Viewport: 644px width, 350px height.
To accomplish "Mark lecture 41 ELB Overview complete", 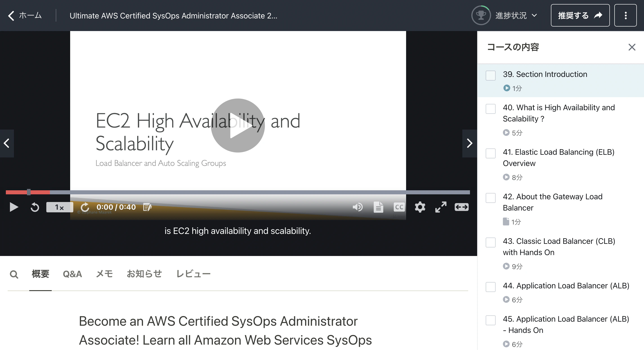I will tap(490, 153).
